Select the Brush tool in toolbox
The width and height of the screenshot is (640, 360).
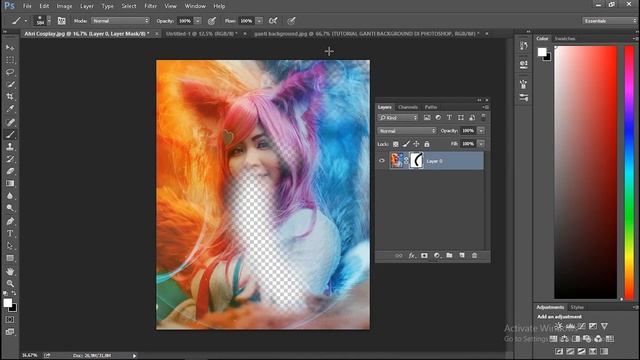[x=10, y=134]
